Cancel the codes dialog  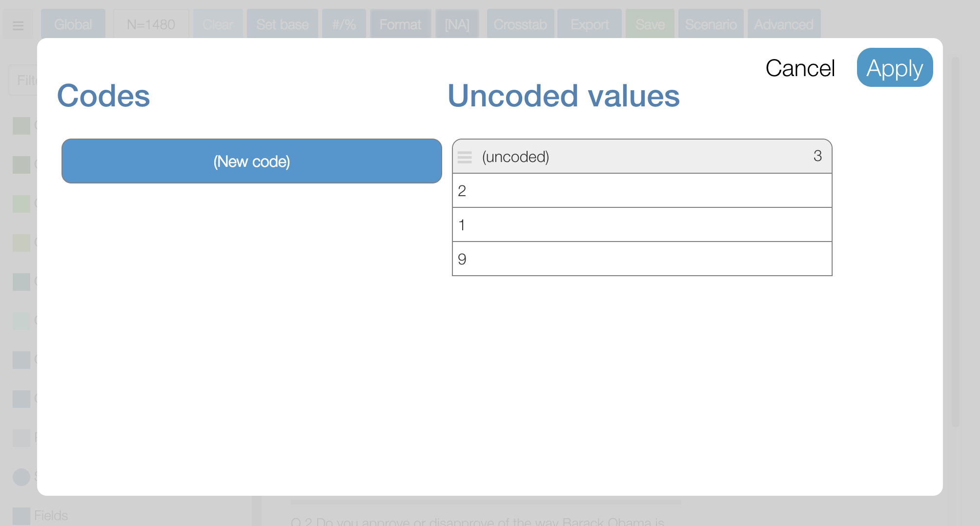pyautogui.click(x=800, y=68)
